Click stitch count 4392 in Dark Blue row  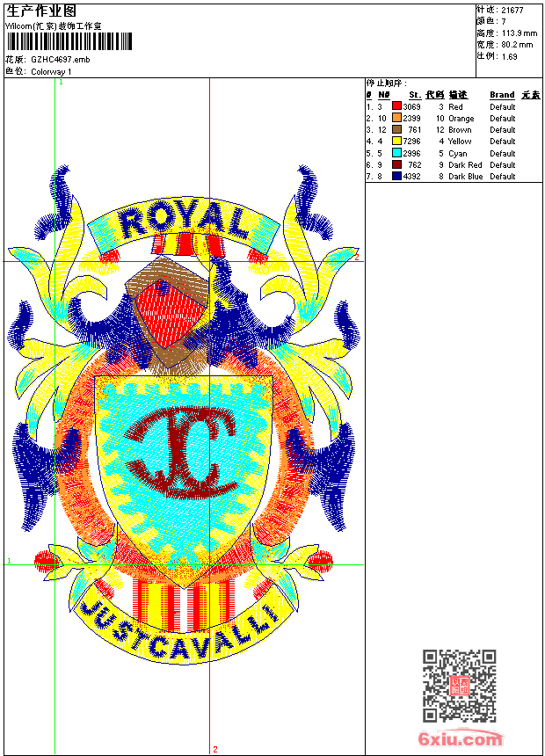[x=412, y=177]
